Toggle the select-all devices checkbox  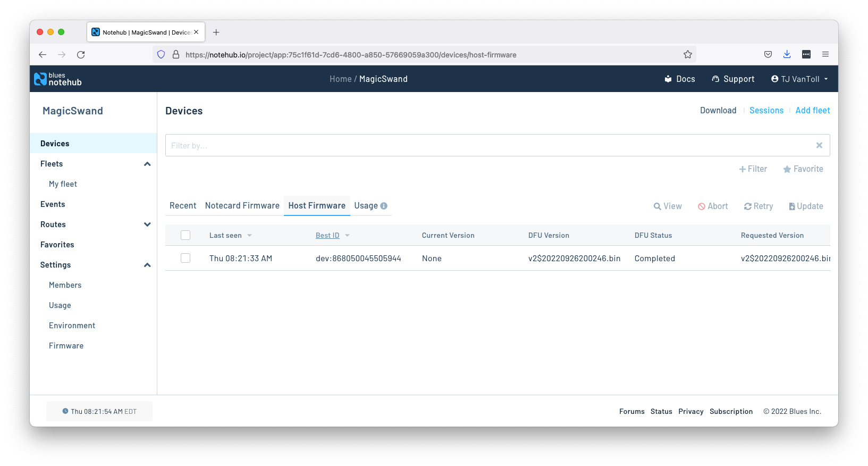tap(186, 235)
